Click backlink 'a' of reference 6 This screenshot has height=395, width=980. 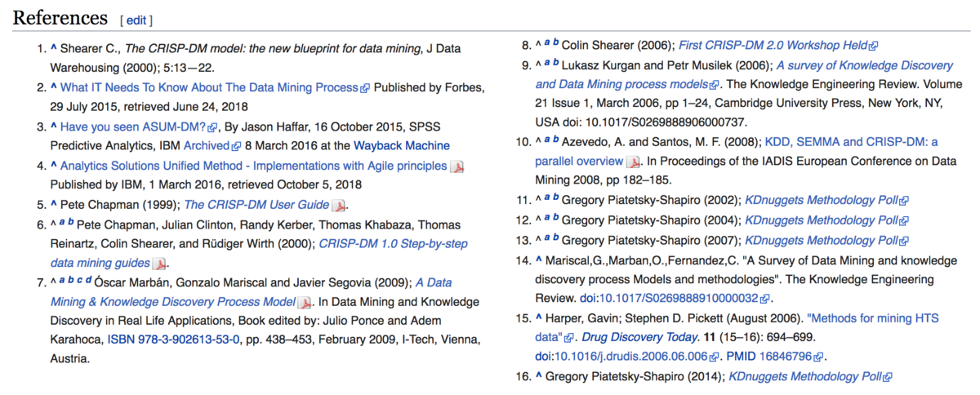(x=63, y=223)
